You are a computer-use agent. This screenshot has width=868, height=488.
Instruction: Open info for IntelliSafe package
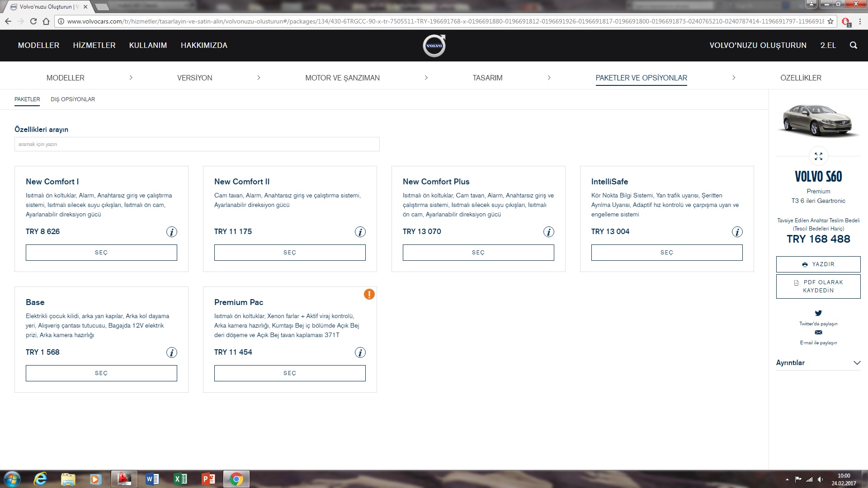(x=737, y=232)
